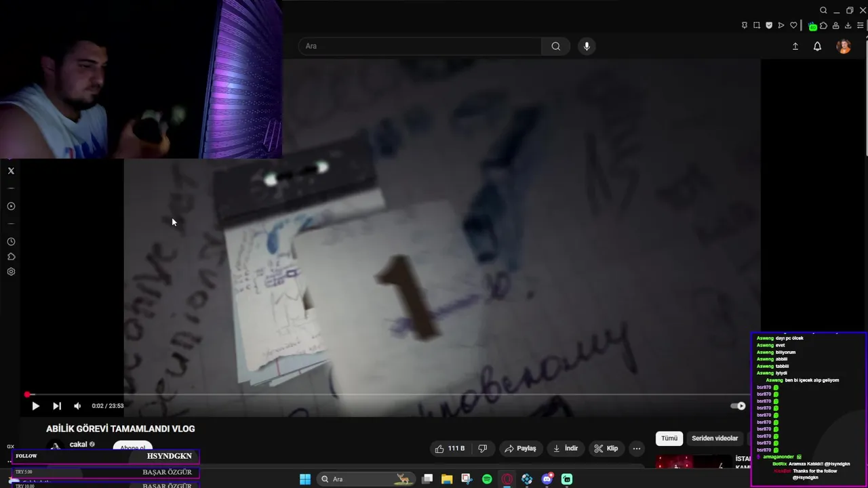Open the green badge extension showing 40
The height and width of the screenshot is (488, 868).
pos(812,26)
